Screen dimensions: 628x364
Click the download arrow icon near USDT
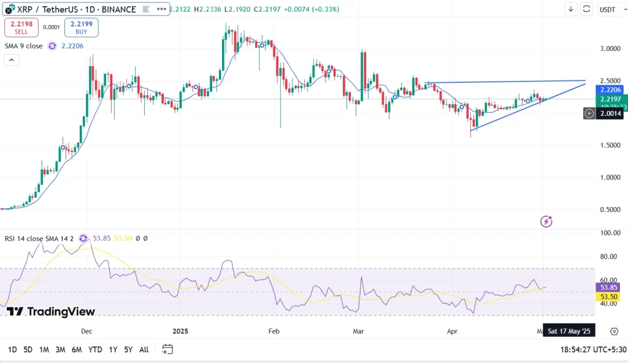point(571,9)
